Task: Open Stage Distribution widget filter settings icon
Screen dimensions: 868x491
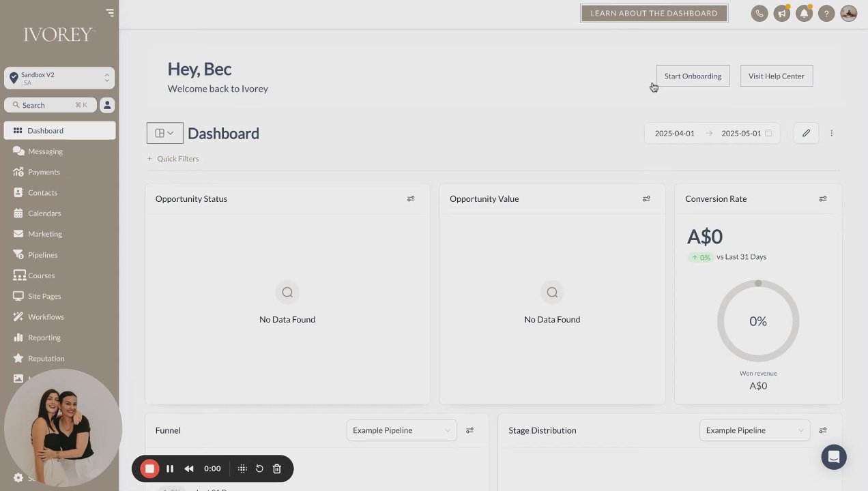Action: click(823, 430)
